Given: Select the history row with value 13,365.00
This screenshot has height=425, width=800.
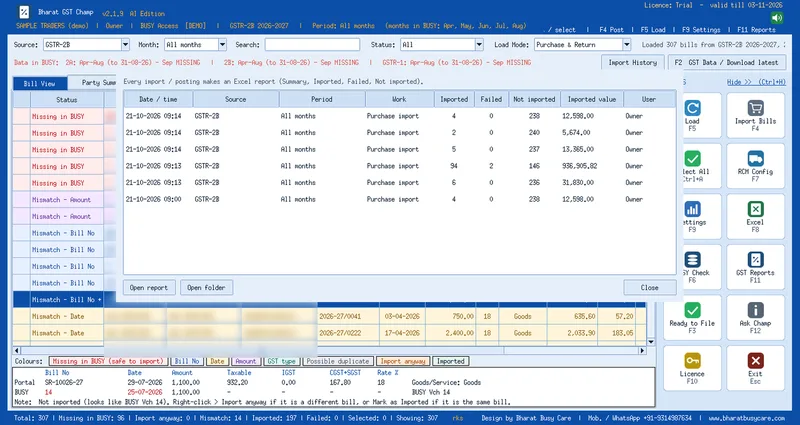Looking at the screenshot, I should 399,149.
